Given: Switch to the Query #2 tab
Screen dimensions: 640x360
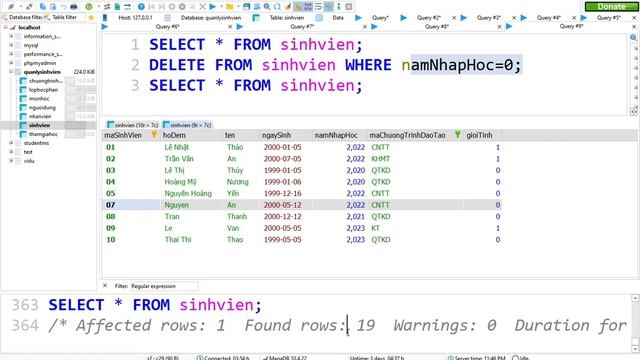Looking at the screenshot, I should (x=429, y=18).
